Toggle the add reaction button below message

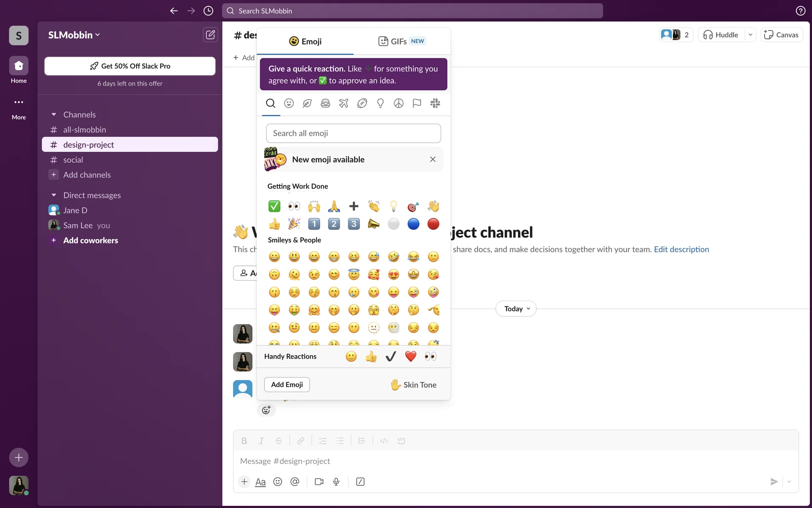click(x=266, y=410)
